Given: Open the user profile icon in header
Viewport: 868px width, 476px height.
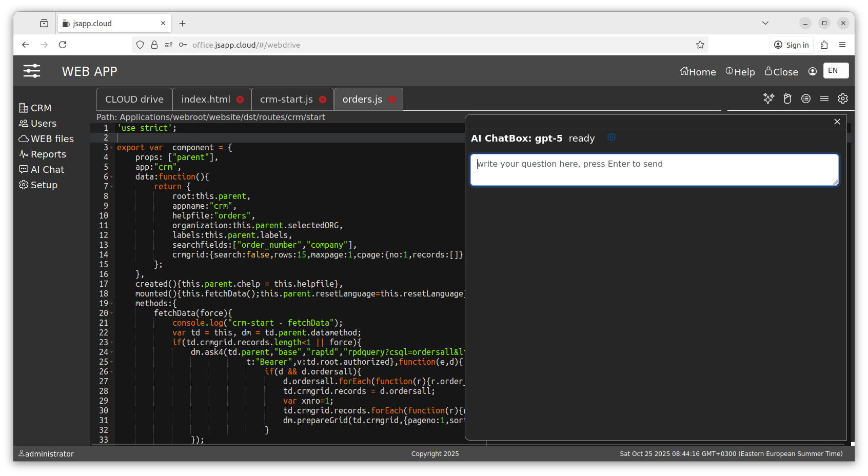Looking at the screenshot, I should (812, 72).
